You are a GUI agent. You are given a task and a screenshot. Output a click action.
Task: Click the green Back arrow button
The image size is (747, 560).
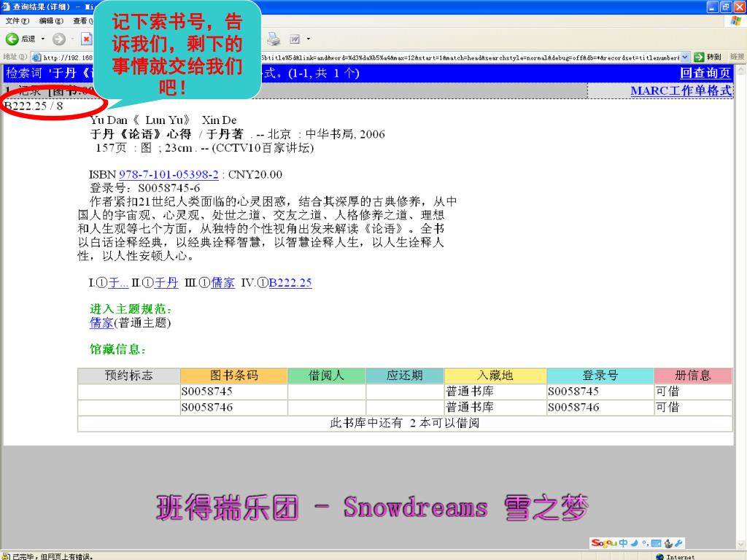pos(12,39)
